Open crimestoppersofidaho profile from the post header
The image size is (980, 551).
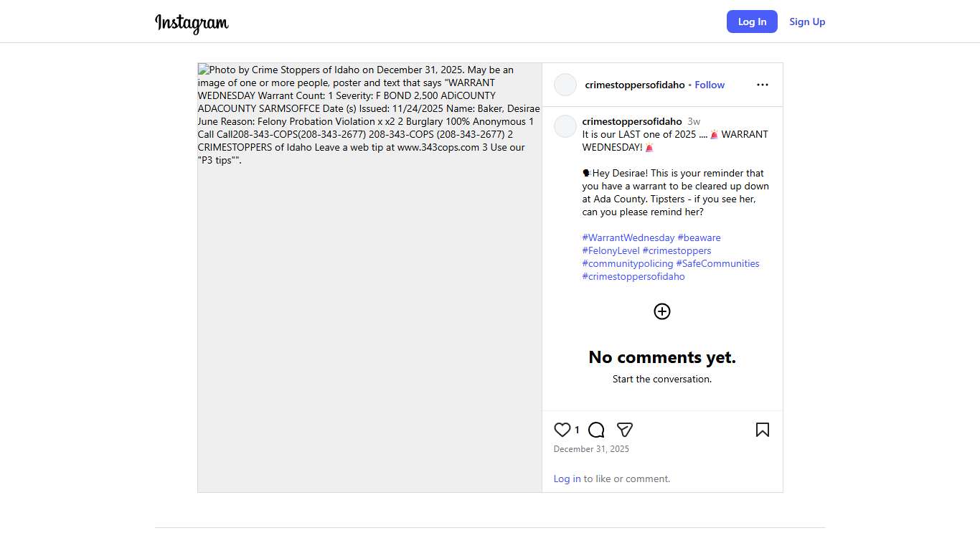pos(634,85)
